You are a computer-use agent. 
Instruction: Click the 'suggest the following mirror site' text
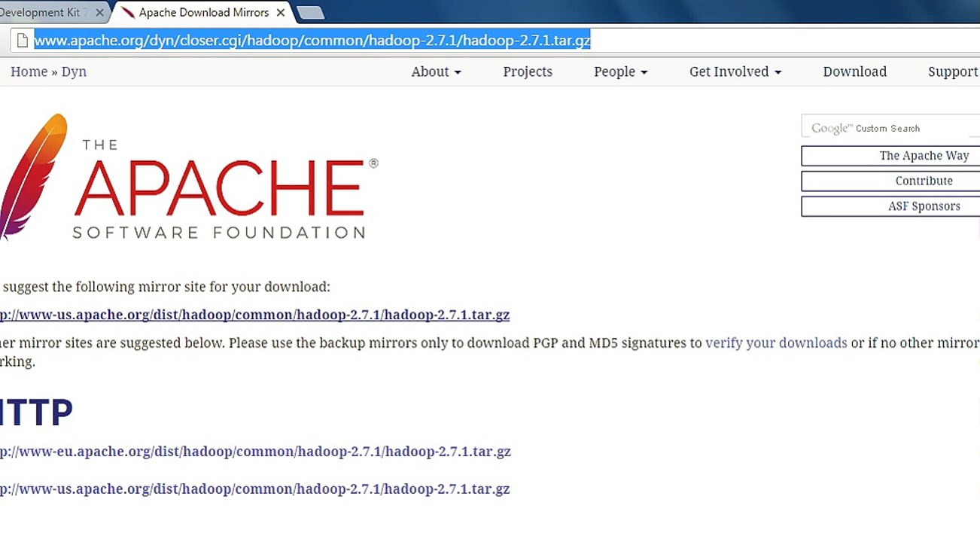point(166,287)
